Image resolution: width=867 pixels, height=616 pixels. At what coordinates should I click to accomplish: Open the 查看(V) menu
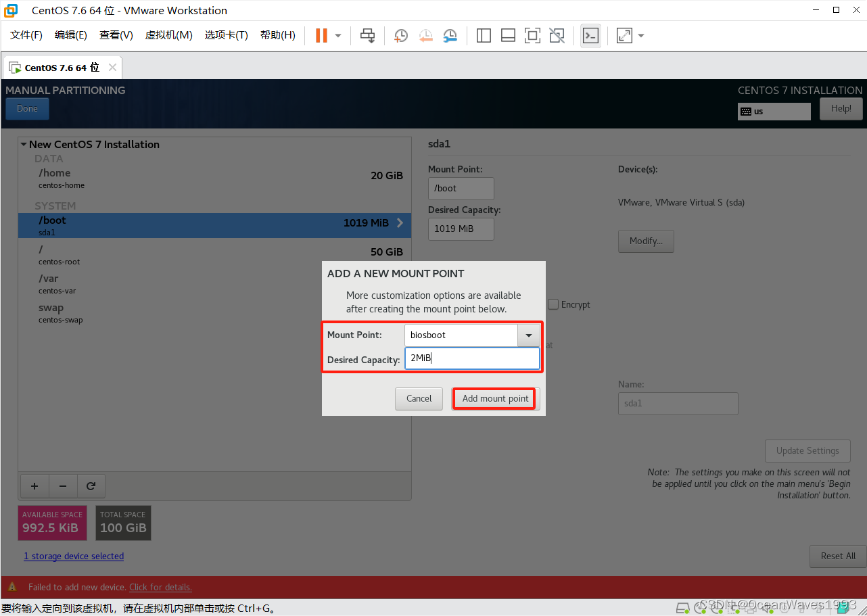116,35
